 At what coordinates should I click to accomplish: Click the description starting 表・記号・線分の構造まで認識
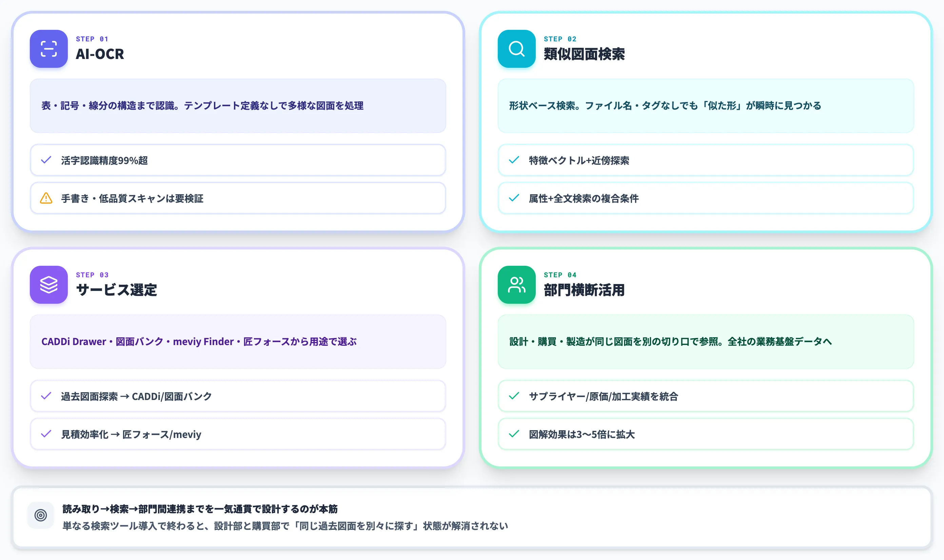click(x=202, y=106)
